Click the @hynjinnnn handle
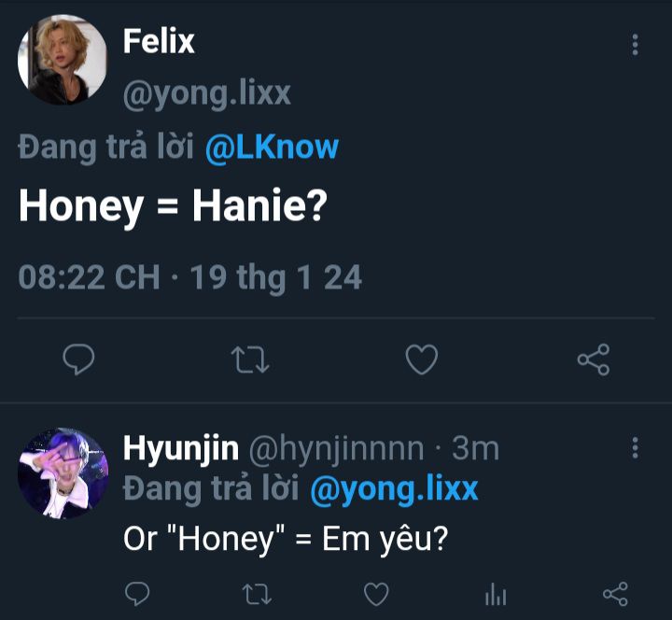Screen dimensions: 672x620 tap(334, 449)
